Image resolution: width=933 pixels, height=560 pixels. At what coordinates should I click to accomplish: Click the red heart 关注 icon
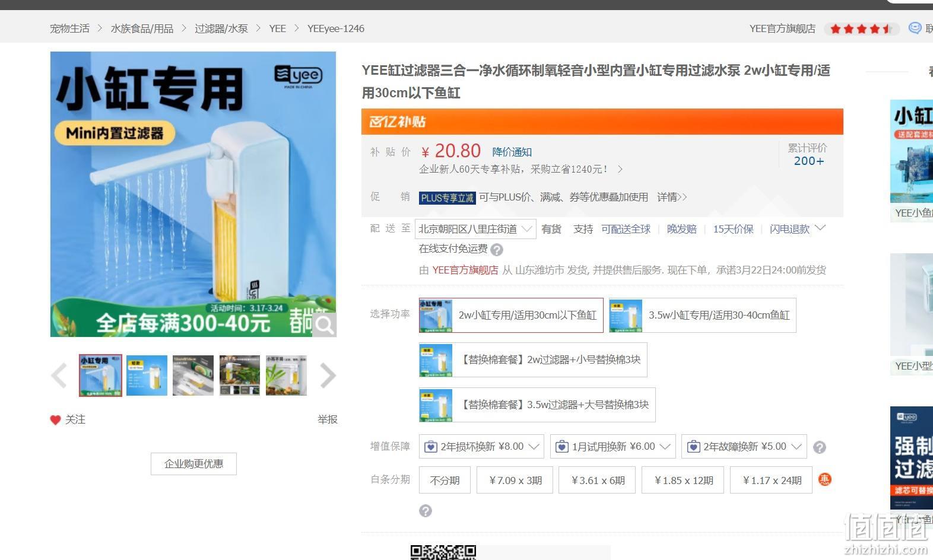(x=55, y=420)
